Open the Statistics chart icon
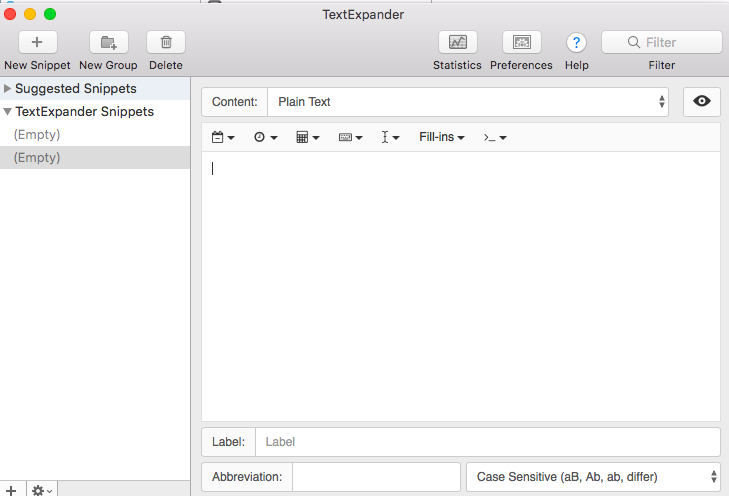Viewport: 729px width, 496px height. tap(457, 42)
